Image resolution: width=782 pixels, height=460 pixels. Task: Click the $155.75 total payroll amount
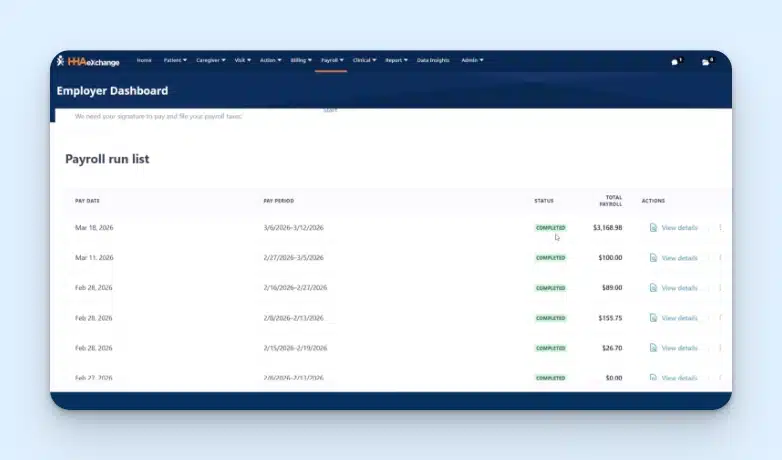pyautogui.click(x=610, y=318)
